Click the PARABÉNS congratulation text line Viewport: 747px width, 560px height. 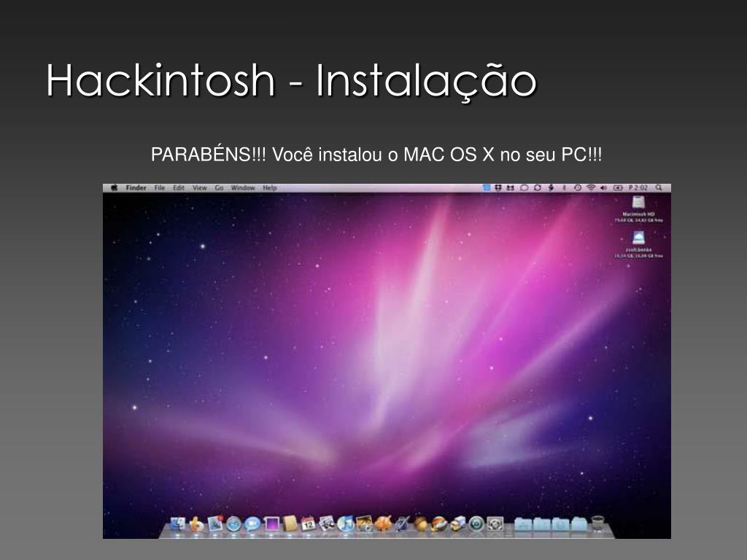tap(376, 155)
